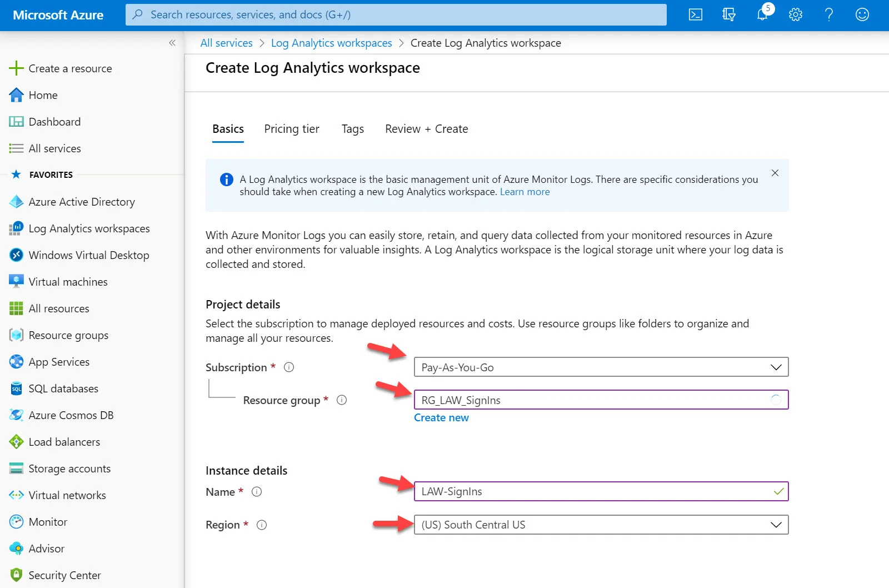Screen dimensions: 889x588
Task: Click the Storage accounts icon
Action: coord(16,469)
